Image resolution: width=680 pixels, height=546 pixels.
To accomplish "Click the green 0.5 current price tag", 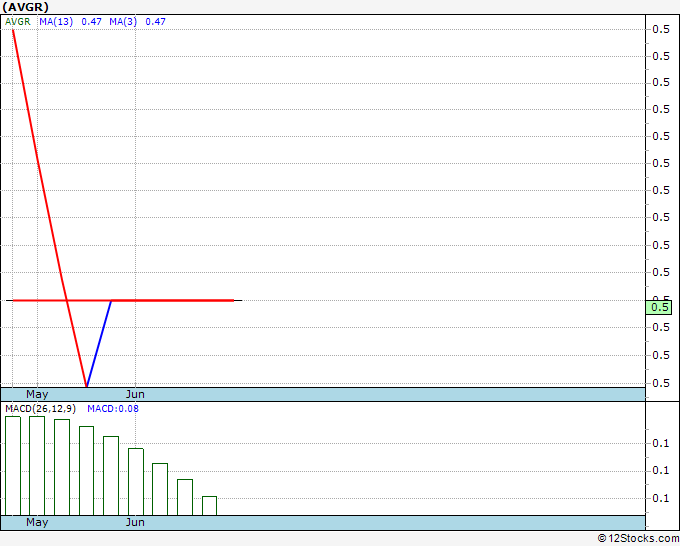I will click(x=659, y=307).
